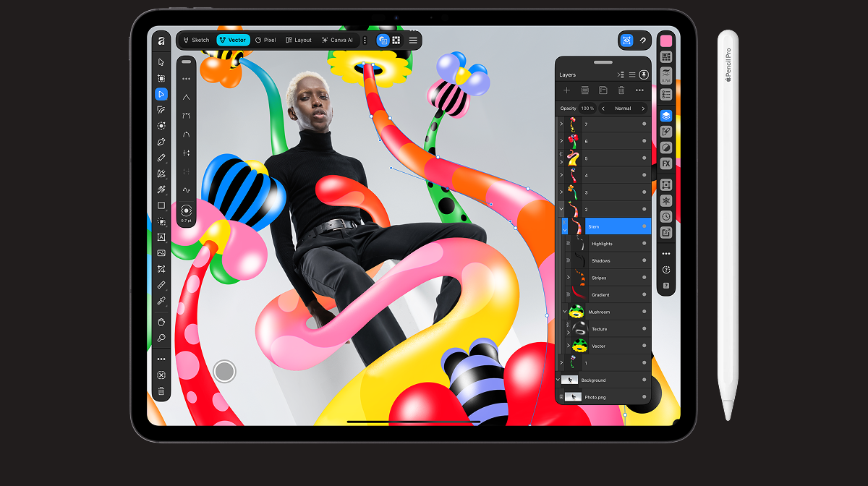Open Layers panel more options ellipsis
The width and height of the screenshot is (868, 486).
[639, 90]
